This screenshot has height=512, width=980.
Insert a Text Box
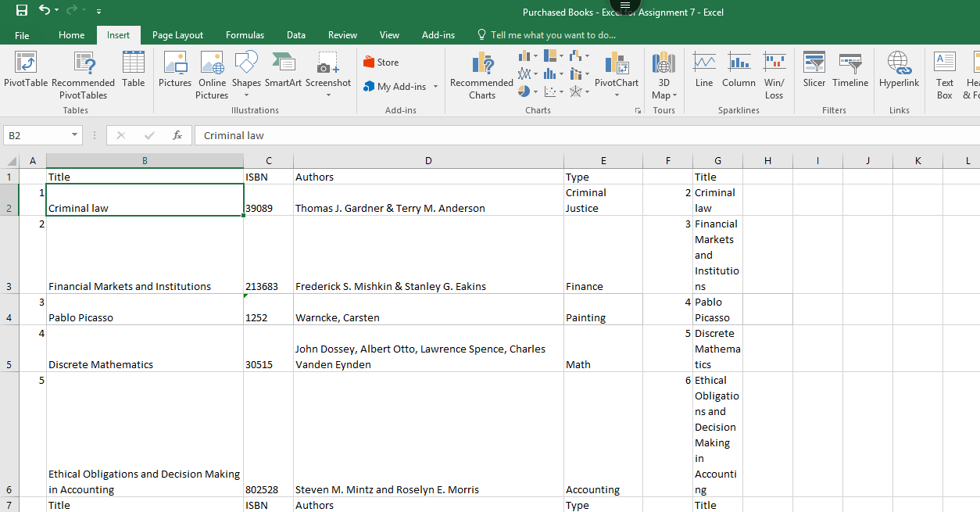coord(944,74)
